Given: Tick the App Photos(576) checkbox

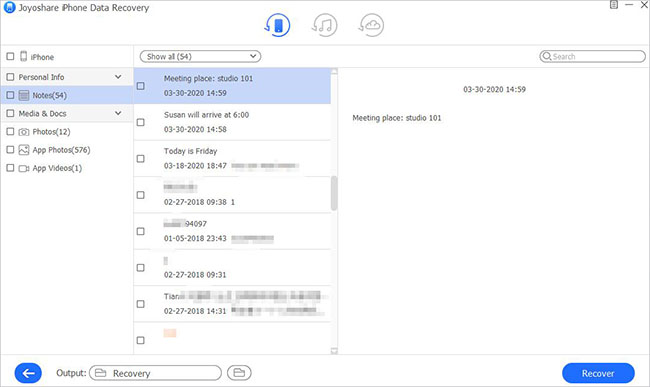Looking at the screenshot, I should tap(10, 150).
